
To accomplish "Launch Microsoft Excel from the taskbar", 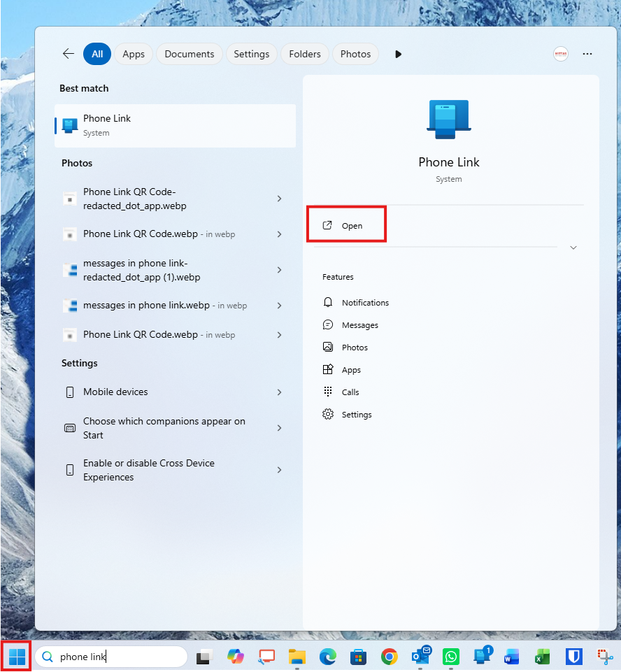I will (543, 657).
